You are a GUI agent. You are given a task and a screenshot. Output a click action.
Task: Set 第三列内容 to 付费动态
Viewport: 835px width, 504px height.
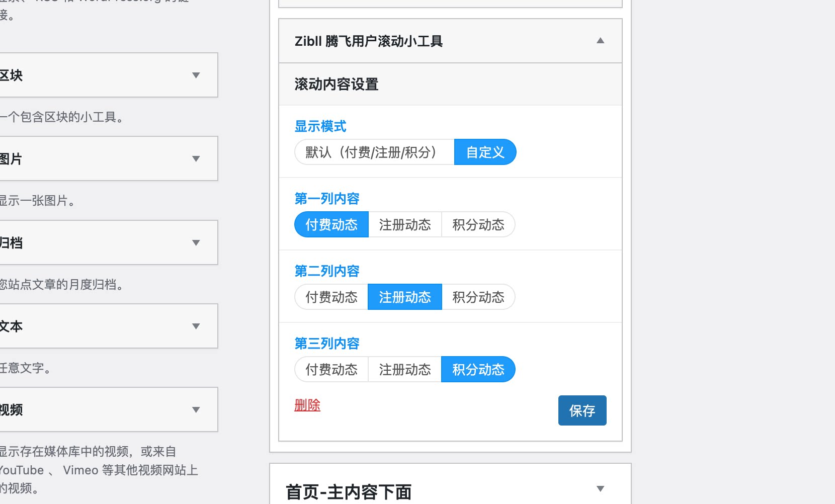click(331, 369)
